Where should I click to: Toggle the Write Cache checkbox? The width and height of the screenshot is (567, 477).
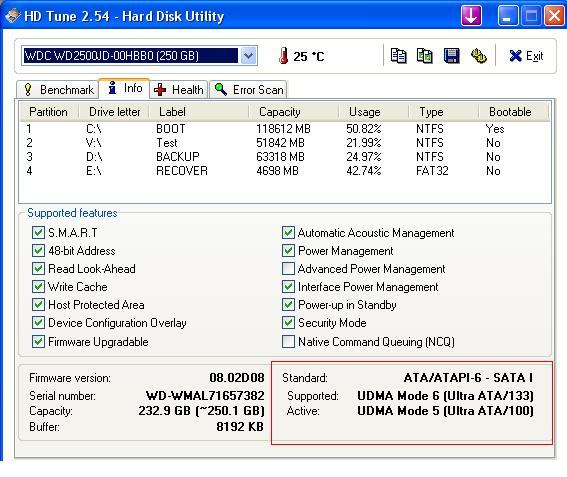pos(38,287)
